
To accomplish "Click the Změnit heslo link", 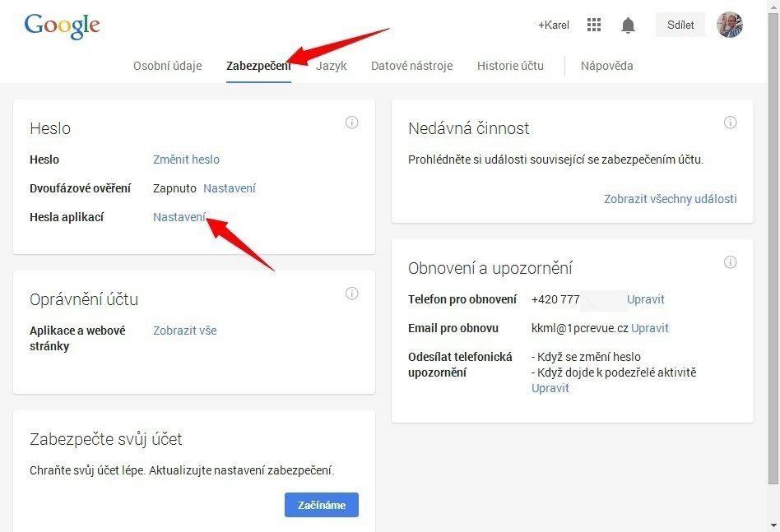I will tap(186, 160).
